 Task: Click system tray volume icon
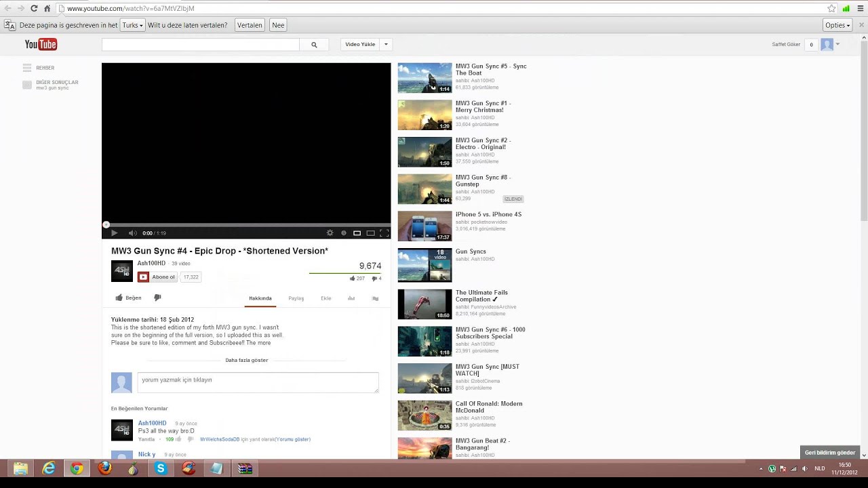805,468
